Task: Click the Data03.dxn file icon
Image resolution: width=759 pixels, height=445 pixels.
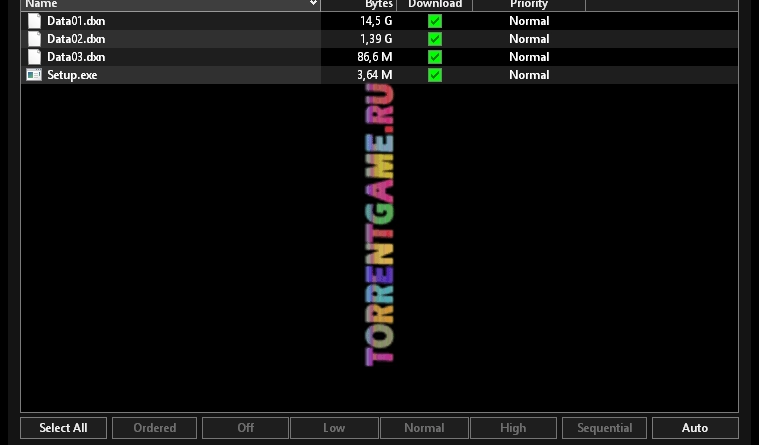Action: (34, 57)
